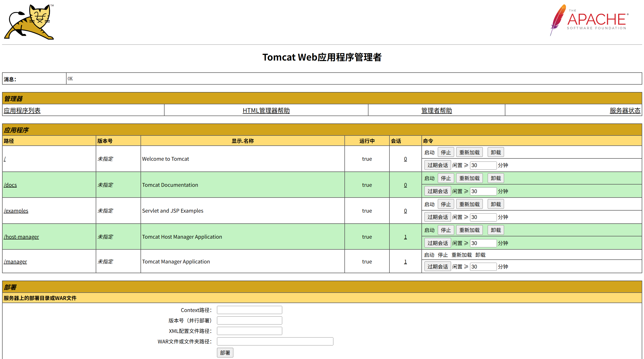Click 过期会话 button for Welcome to Tomcat
This screenshot has height=359, width=644.
[x=438, y=165]
